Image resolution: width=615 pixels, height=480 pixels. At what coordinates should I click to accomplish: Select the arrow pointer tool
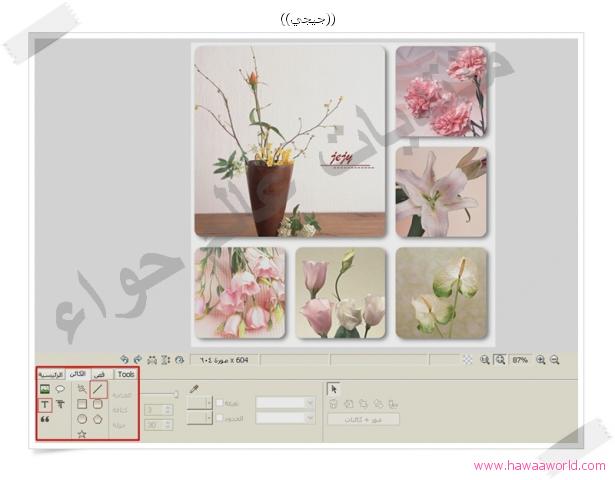[x=334, y=389]
